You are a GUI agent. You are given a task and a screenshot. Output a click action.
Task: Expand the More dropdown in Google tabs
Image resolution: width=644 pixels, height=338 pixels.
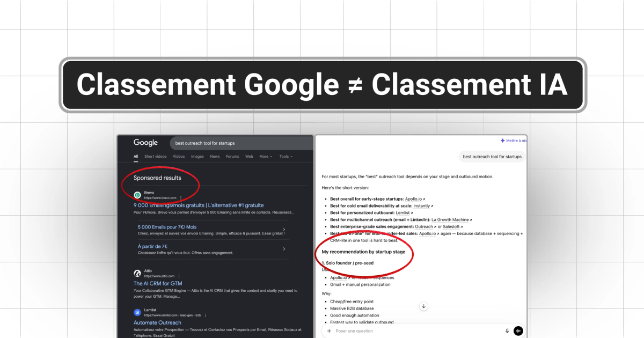266,157
